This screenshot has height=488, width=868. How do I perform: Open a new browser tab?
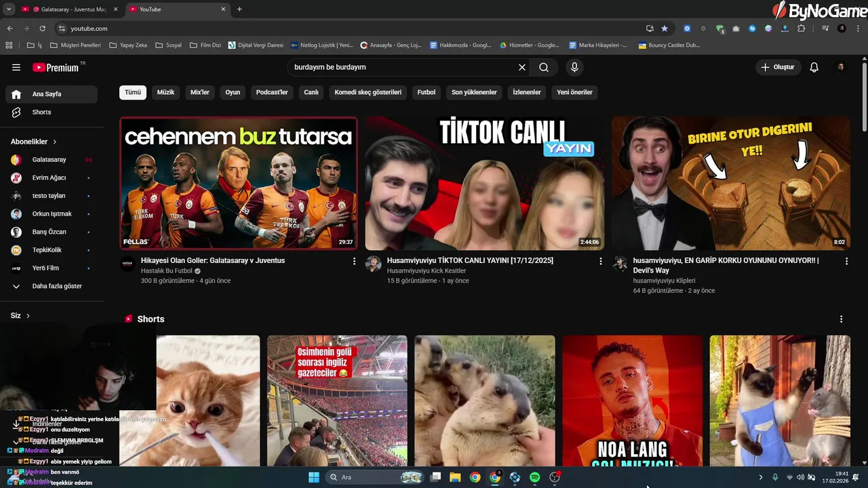click(x=239, y=9)
